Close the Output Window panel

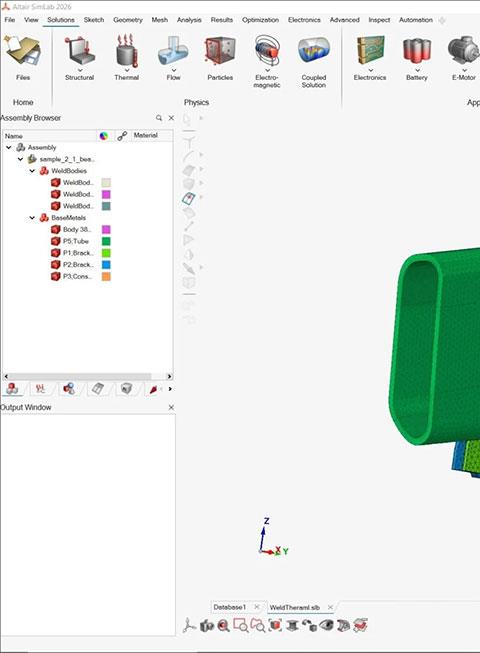(171, 408)
